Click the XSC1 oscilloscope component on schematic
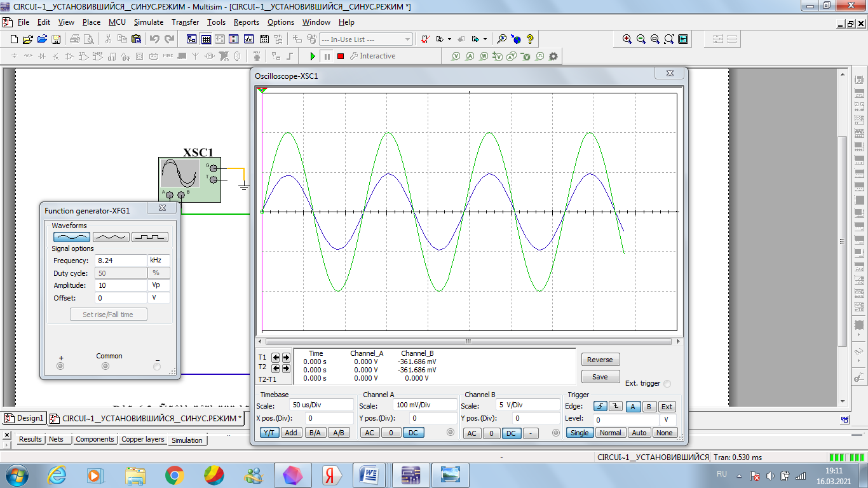868x488 pixels. (x=189, y=180)
